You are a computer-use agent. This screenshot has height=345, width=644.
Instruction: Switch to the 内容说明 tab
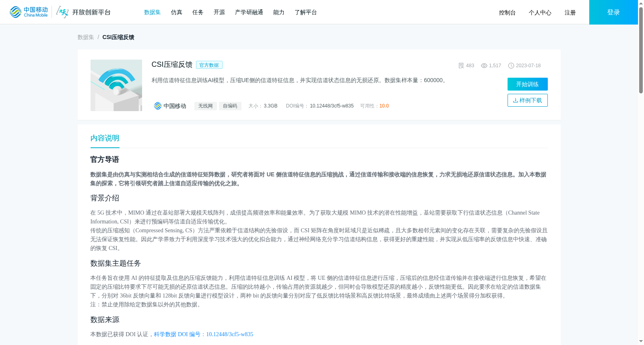coord(105,138)
